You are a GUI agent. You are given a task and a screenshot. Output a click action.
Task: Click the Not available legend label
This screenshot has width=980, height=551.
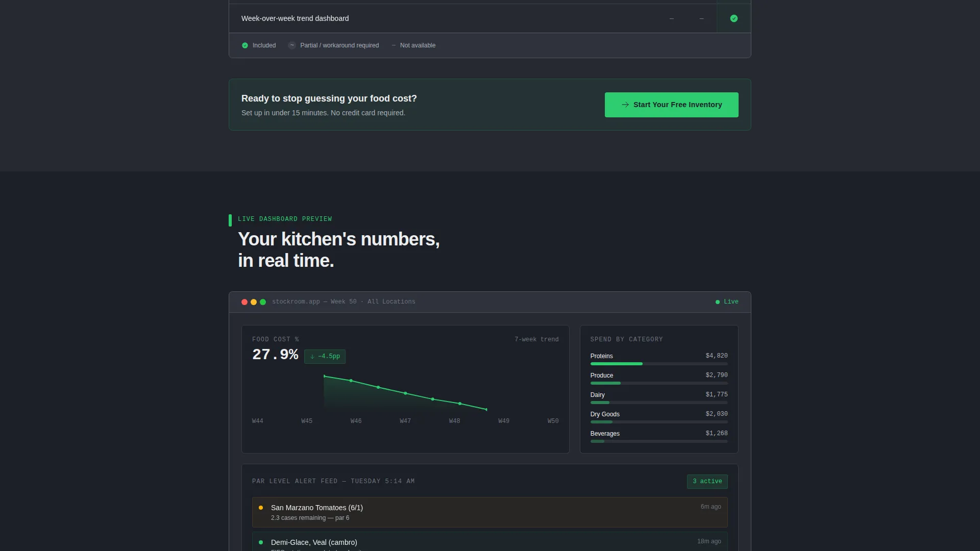(418, 45)
